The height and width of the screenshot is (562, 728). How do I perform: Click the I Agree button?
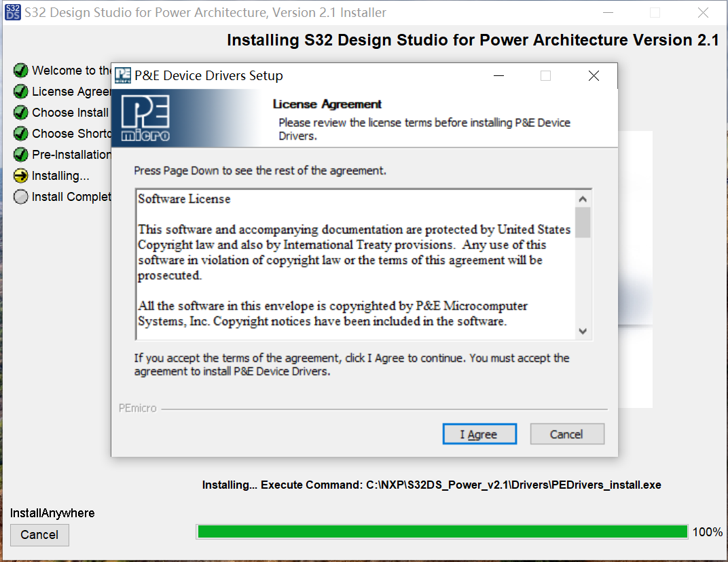click(x=479, y=434)
